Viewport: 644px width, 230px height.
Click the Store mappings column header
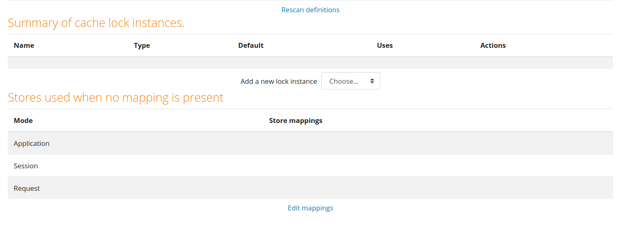point(296,121)
